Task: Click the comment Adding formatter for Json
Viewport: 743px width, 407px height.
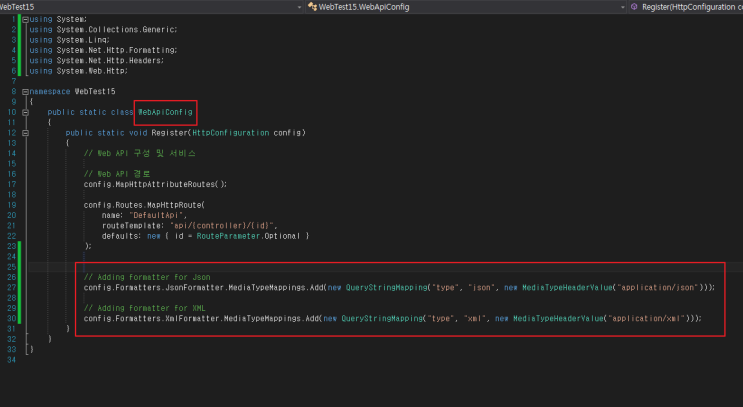Action: (x=147, y=277)
